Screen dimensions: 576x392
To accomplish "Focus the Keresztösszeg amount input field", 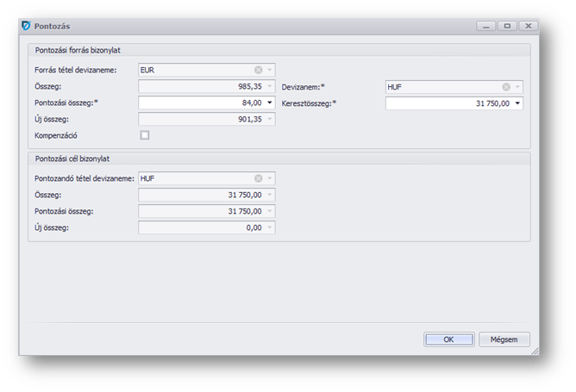I will pyautogui.click(x=448, y=103).
